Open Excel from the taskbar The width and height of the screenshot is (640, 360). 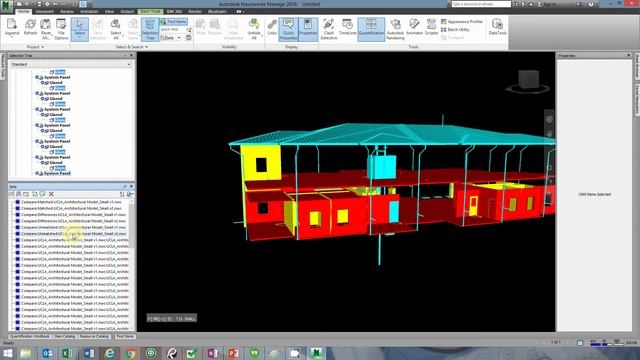point(67,353)
